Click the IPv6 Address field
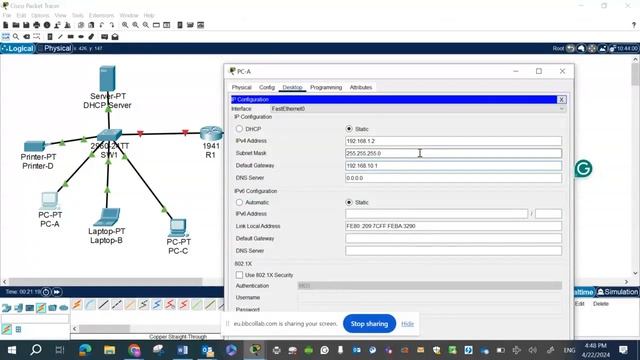 436,214
